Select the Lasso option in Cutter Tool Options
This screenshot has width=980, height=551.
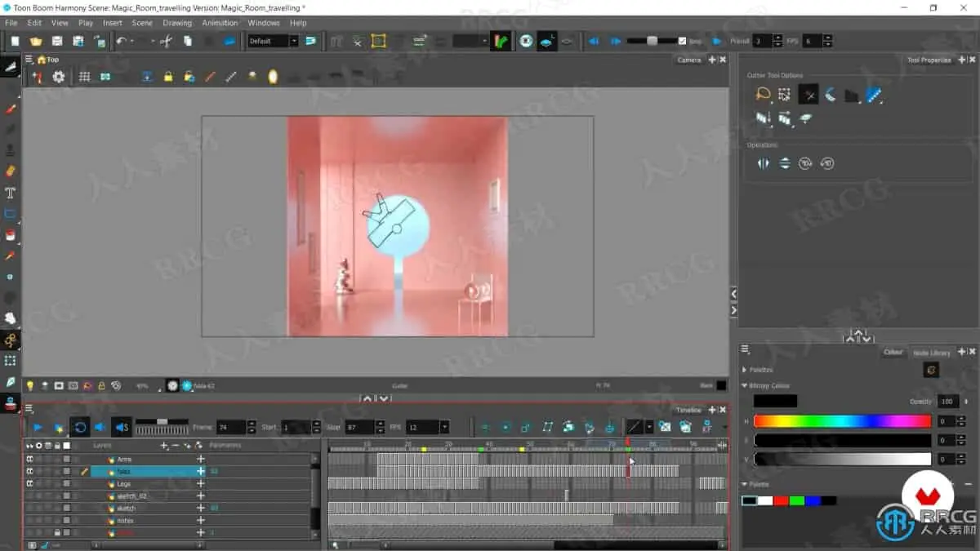pyautogui.click(x=763, y=96)
